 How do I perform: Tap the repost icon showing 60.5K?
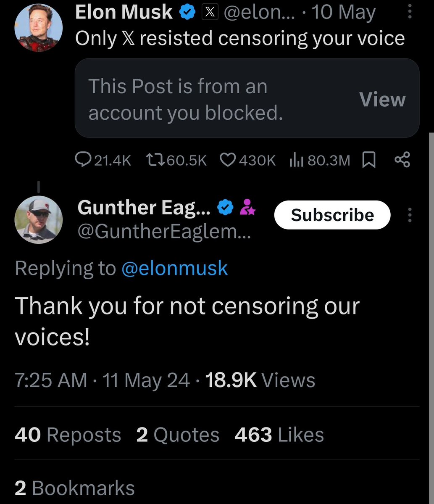point(155,160)
